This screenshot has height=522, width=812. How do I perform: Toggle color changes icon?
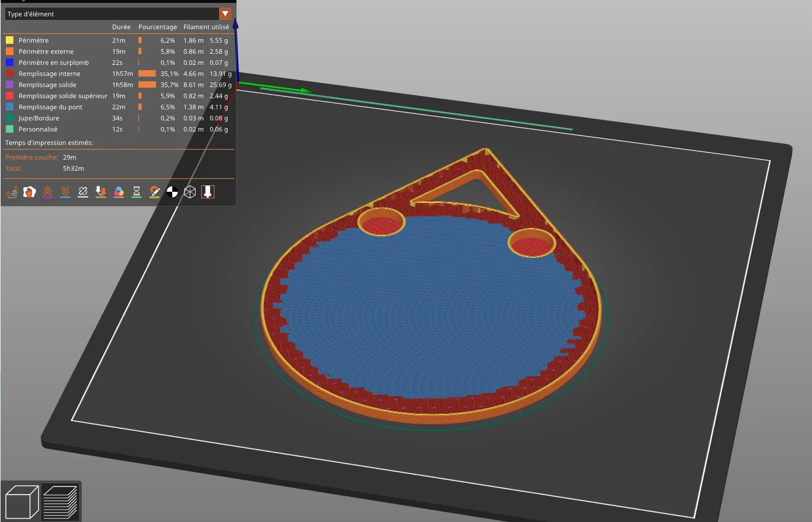click(119, 192)
